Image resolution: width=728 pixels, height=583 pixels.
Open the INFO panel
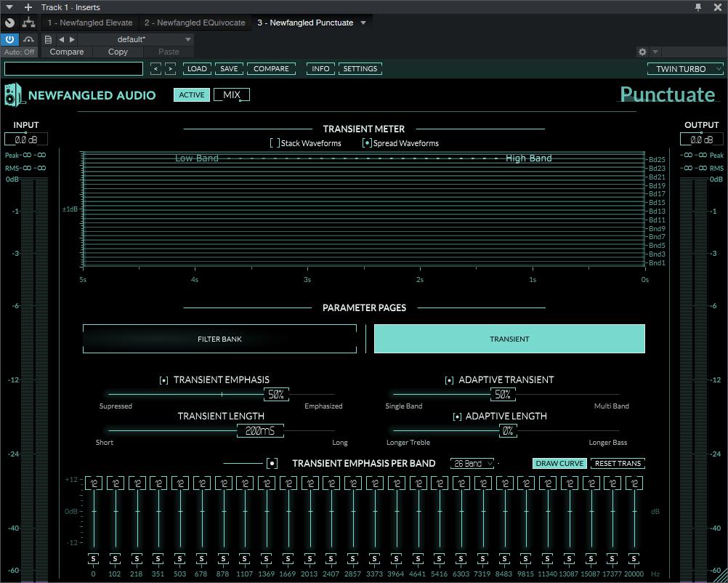pyautogui.click(x=321, y=69)
